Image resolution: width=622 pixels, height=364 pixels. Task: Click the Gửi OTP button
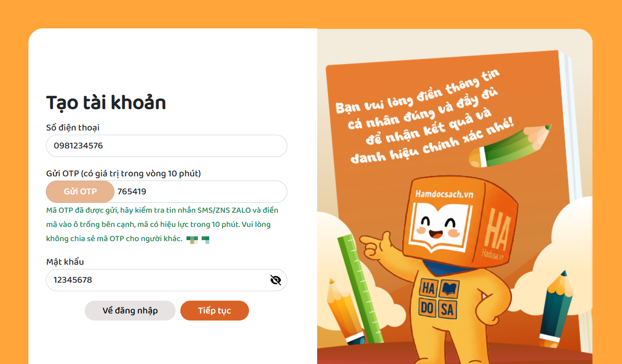pyautogui.click(x=80, y=191)
